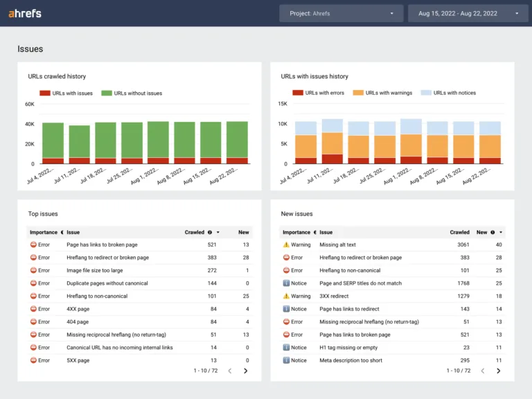
Task: Go to next page in New issues
Action: (x=499, y=371)
